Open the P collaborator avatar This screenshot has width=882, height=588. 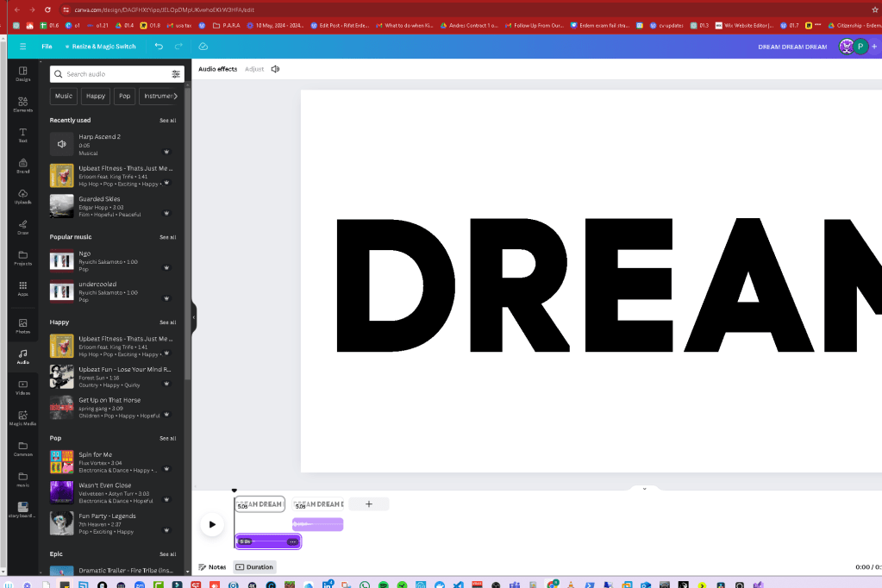pyautogui.click(x=860, y=47)
